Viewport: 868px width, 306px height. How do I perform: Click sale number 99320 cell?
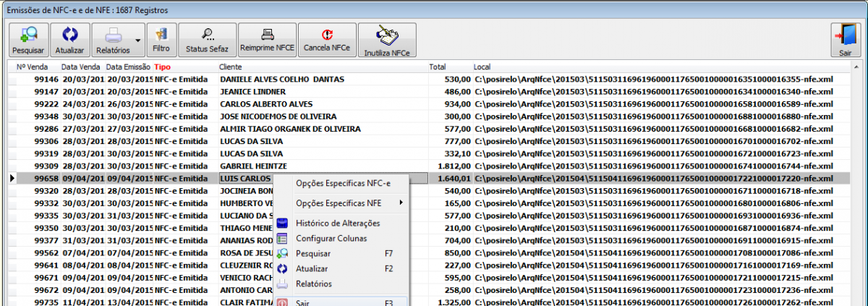46,191
